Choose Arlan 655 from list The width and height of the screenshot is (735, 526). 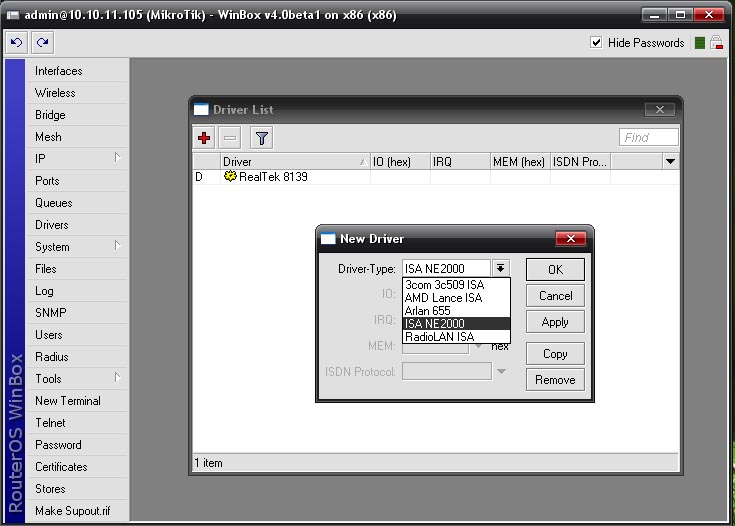[x=456, y=311]
